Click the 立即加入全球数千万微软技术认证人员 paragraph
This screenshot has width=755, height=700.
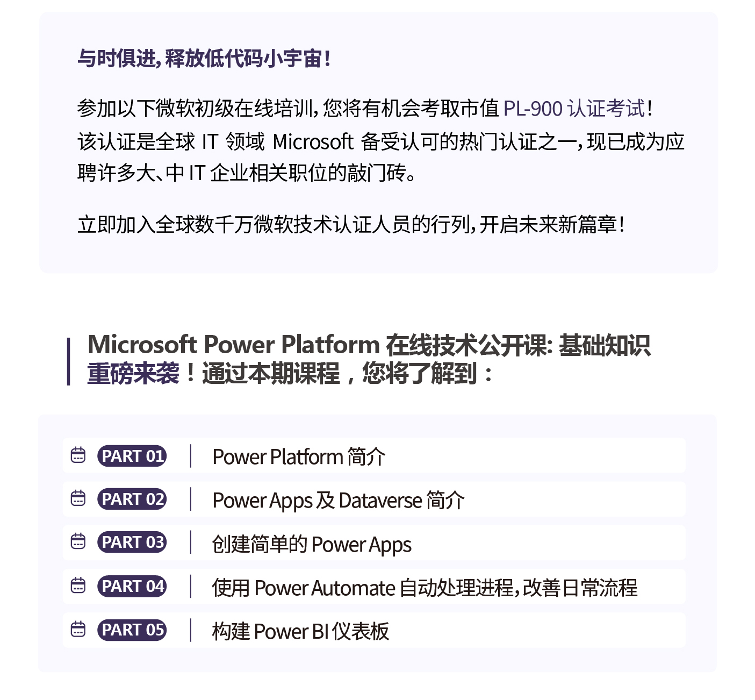click(x=351, y=224)
